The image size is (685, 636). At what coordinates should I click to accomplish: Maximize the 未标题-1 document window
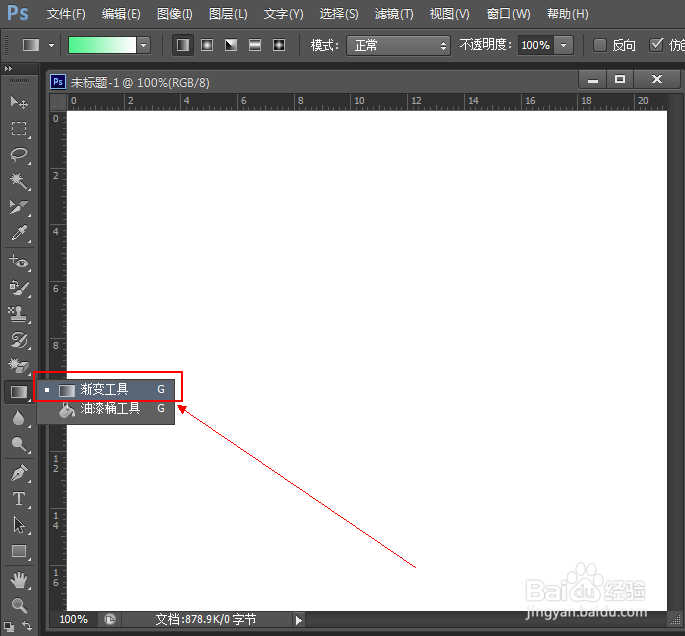tap(619, 80)
